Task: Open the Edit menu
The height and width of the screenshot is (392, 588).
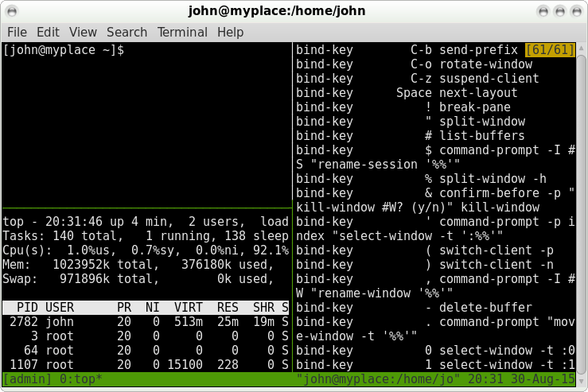Action: [48, 33]
